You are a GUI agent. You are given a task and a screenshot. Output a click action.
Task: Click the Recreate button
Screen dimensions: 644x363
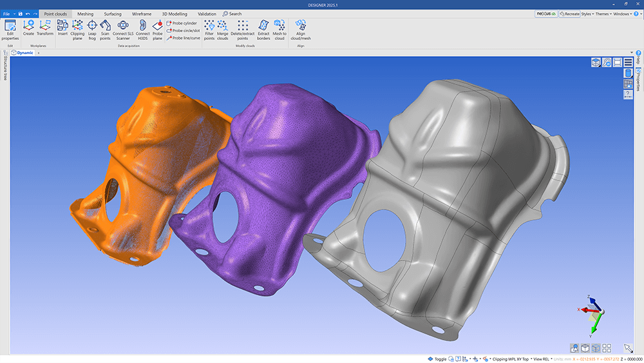pyautogui.click(x=570, y=14)
